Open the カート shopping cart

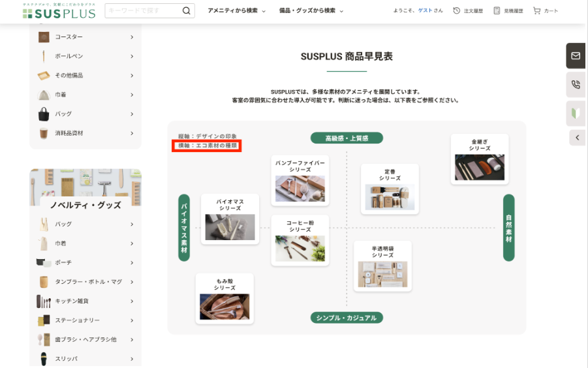[x=546, y=11]
